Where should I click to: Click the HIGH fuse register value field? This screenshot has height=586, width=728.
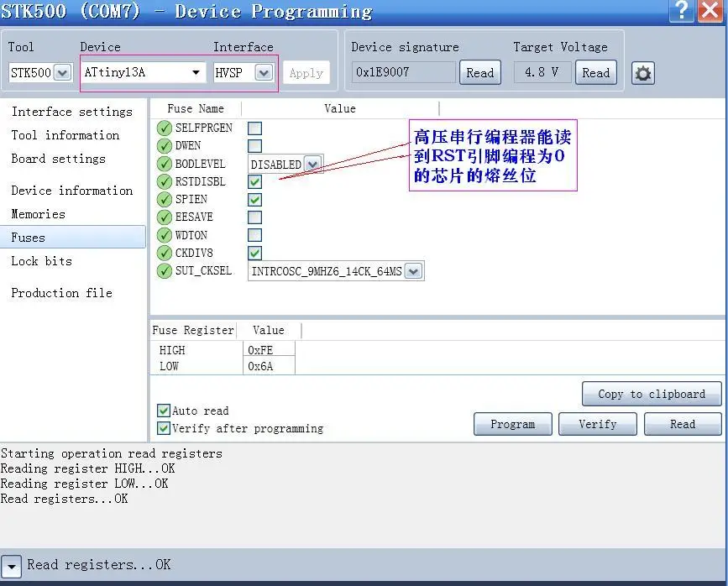pyautogui.click(x=269, y=349)
